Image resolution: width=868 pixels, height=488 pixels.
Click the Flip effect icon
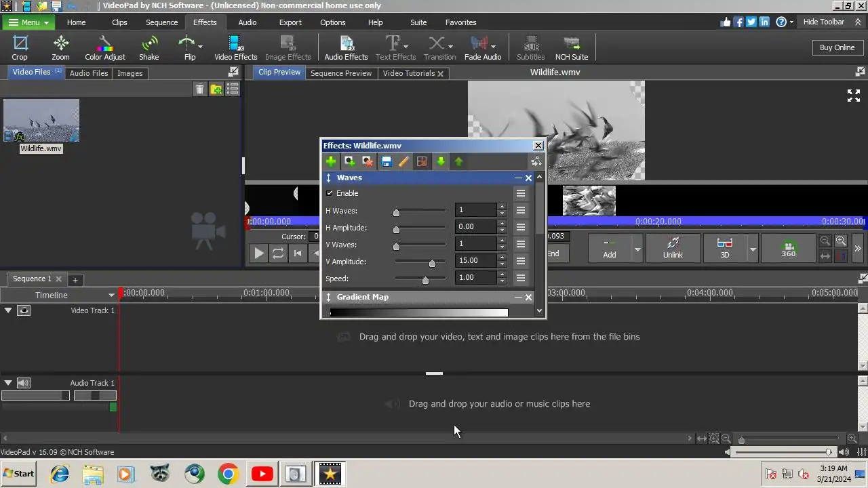tap(186, 44)
